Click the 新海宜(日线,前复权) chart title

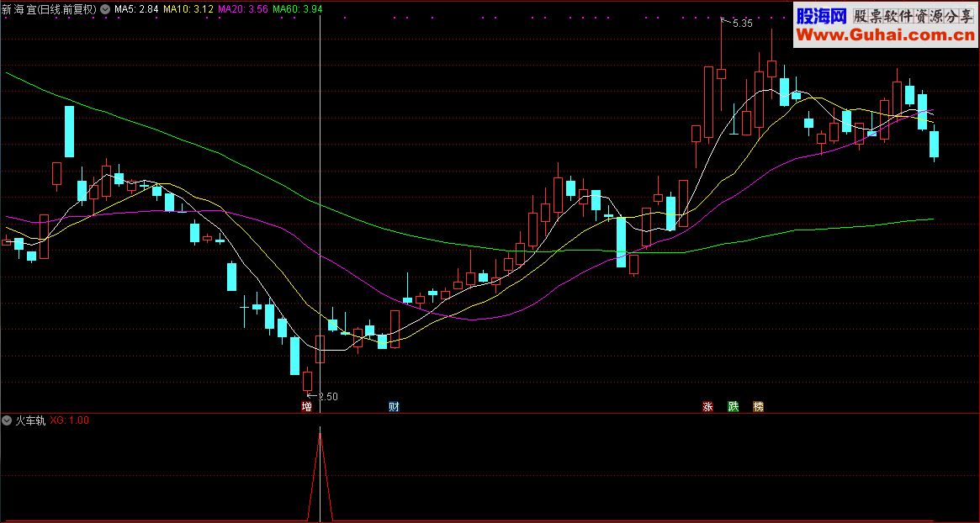(50, 9)
